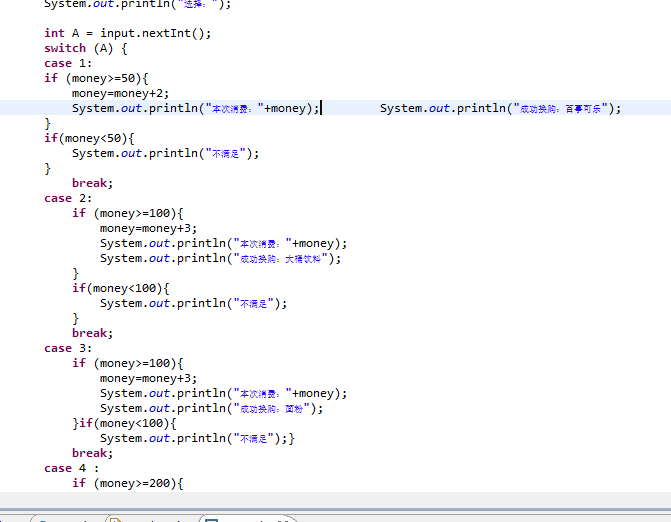671x522 pixels.
Task: Click the '本次消费' println on the highlighted line
Action: [x=196, y=108]
